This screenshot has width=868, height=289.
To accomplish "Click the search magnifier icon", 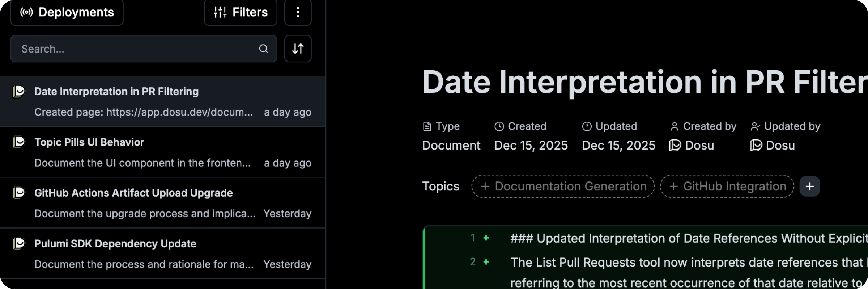I will [x=264, y=49].
